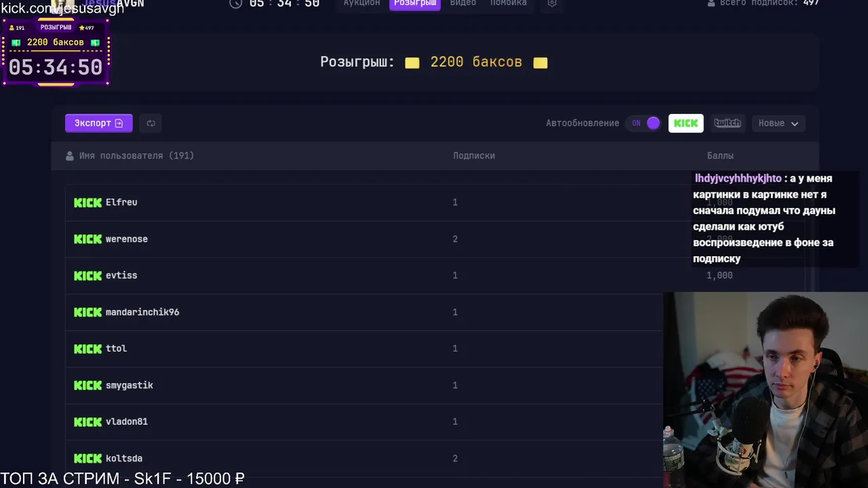The width and height of the screenshot is (868, 488).
Task: Open the Аукцион tab
Action: (361, 3)
